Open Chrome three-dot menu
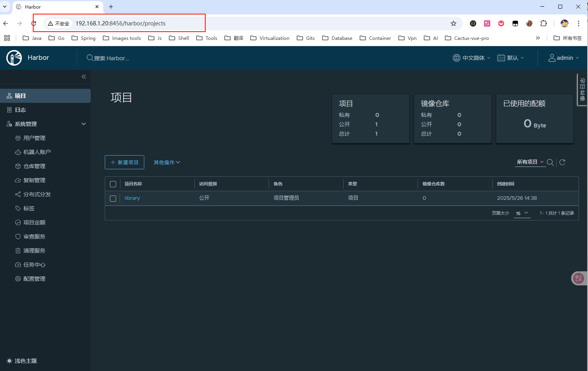This screenshot has height=371, width=588. click(x=579, y=23)
